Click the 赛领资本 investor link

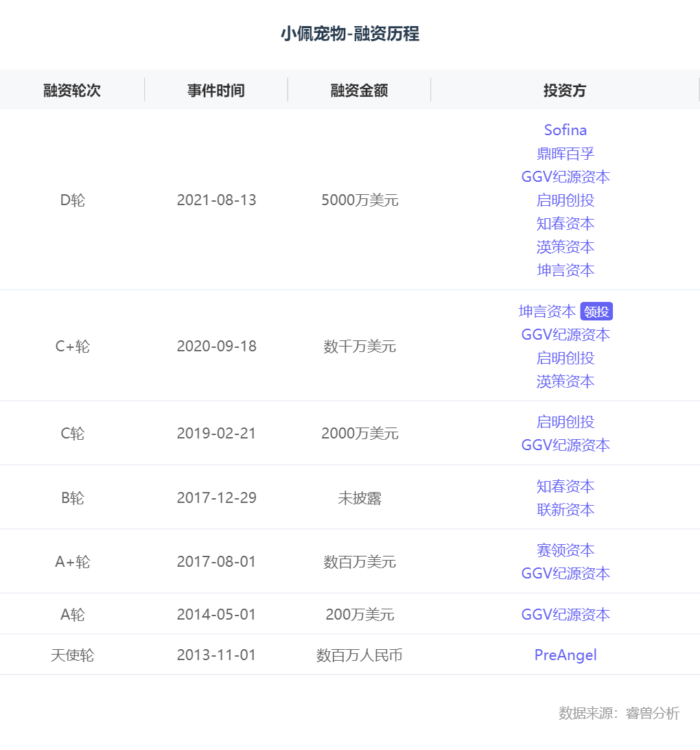565,550
